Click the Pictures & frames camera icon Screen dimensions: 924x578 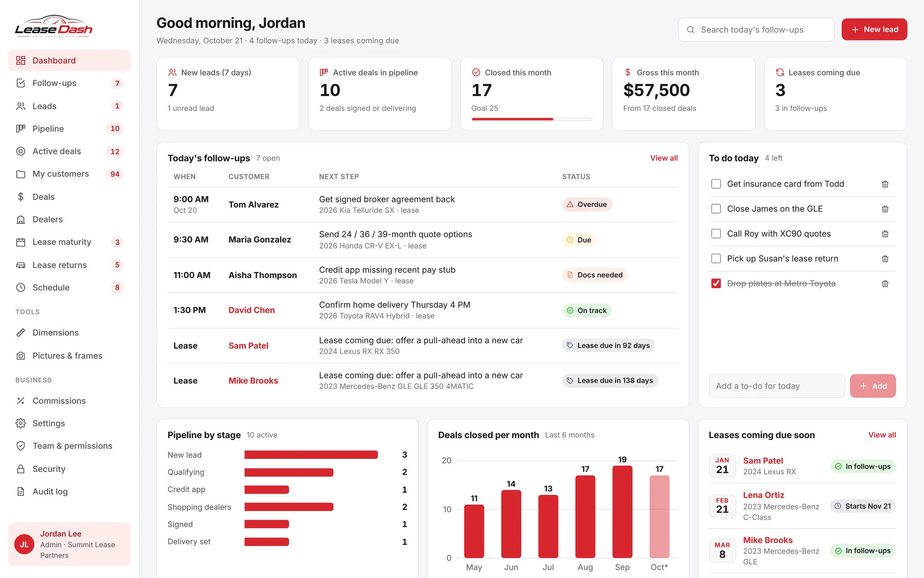pos(21,356)
